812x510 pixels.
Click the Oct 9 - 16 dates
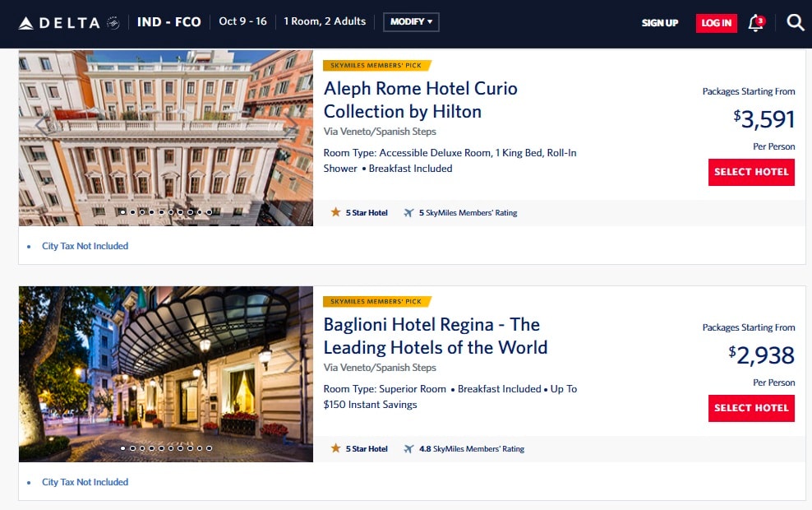(x=243, y=21)
